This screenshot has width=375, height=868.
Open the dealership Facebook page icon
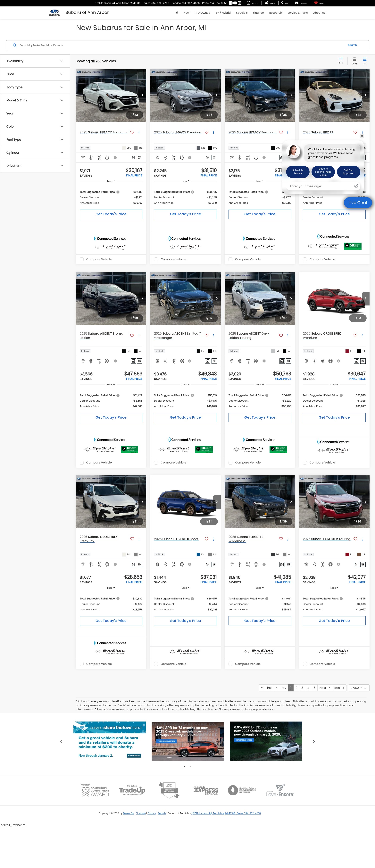tap(231, 3)
